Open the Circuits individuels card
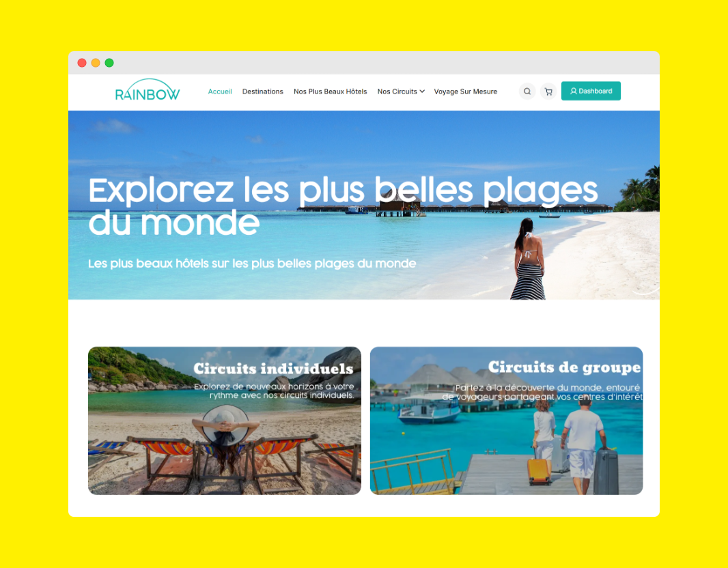 coord(225,421)
